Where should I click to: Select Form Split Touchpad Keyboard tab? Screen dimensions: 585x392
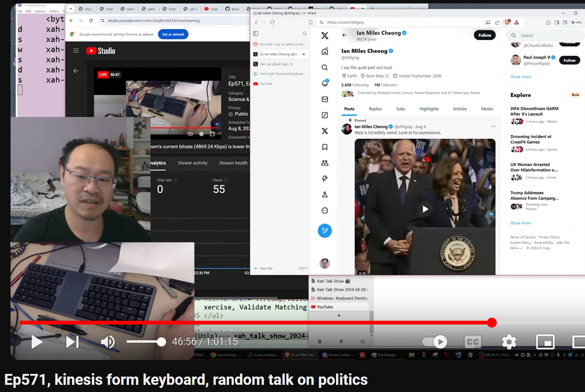(280, 74)
